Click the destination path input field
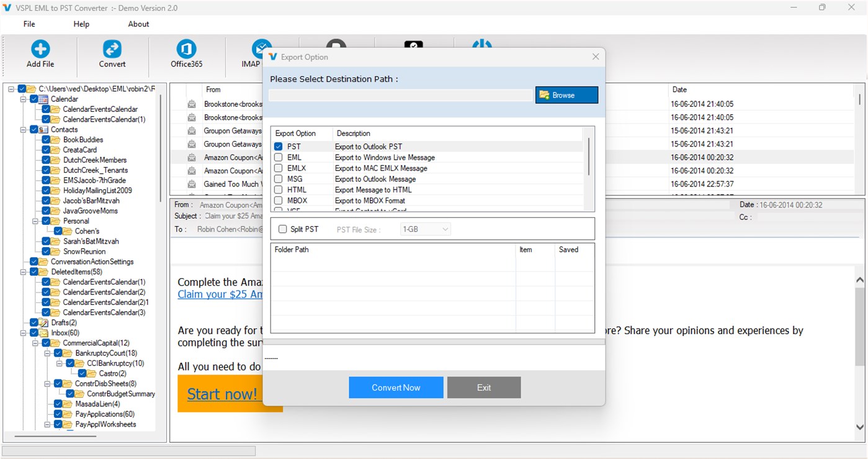This screenshot has width=868, height=459. [400, 94]
